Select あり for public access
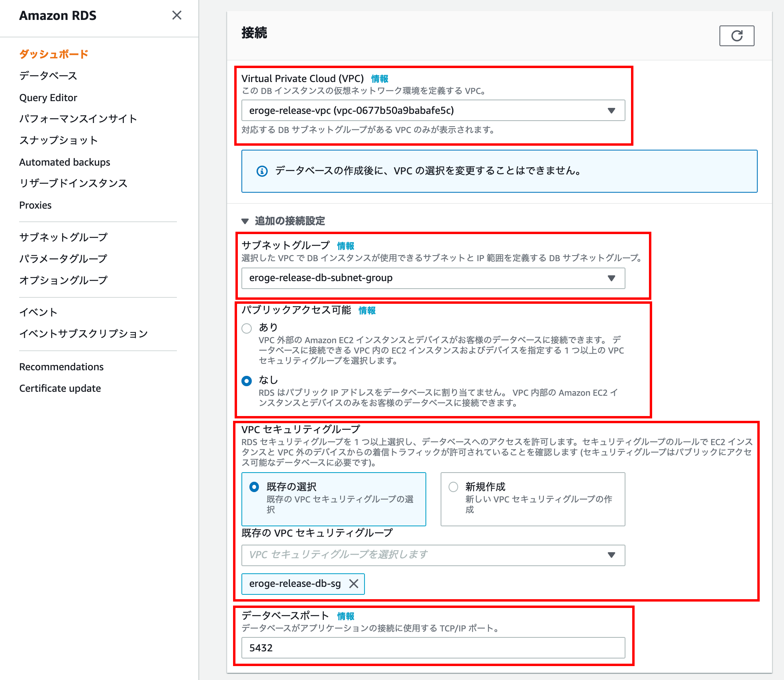 (247, 328)
